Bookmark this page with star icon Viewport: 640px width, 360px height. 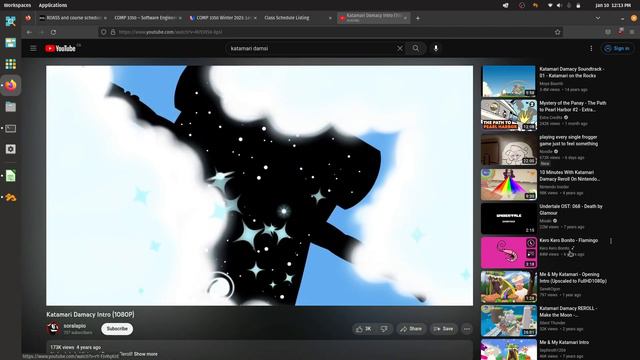558,32
